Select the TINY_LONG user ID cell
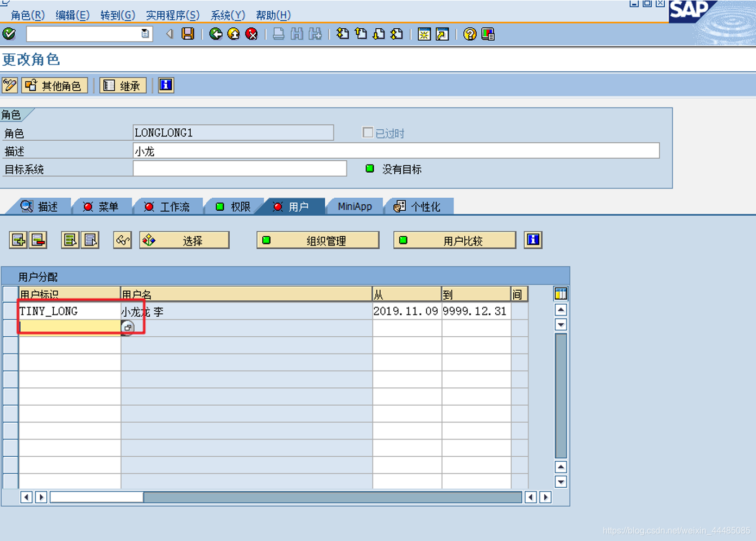The height and width of the screenshot is (541, 756). (70, 311)
